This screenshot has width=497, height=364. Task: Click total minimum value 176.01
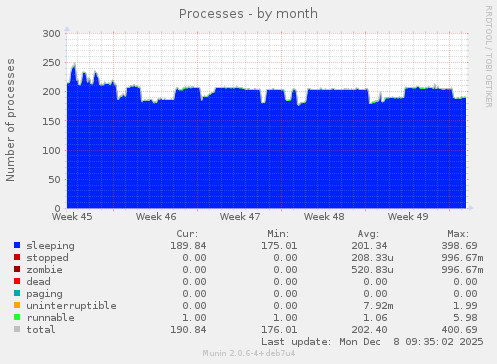[x=279, y=330]
